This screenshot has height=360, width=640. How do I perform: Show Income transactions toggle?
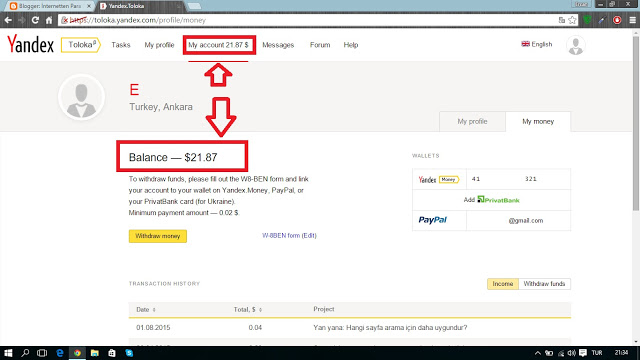[x=503, y=284]
